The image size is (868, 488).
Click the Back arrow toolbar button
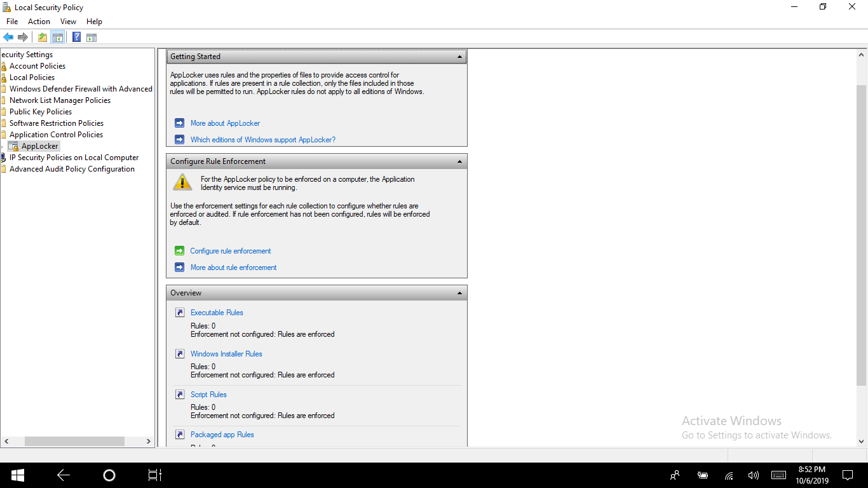[x=8, y=37]
